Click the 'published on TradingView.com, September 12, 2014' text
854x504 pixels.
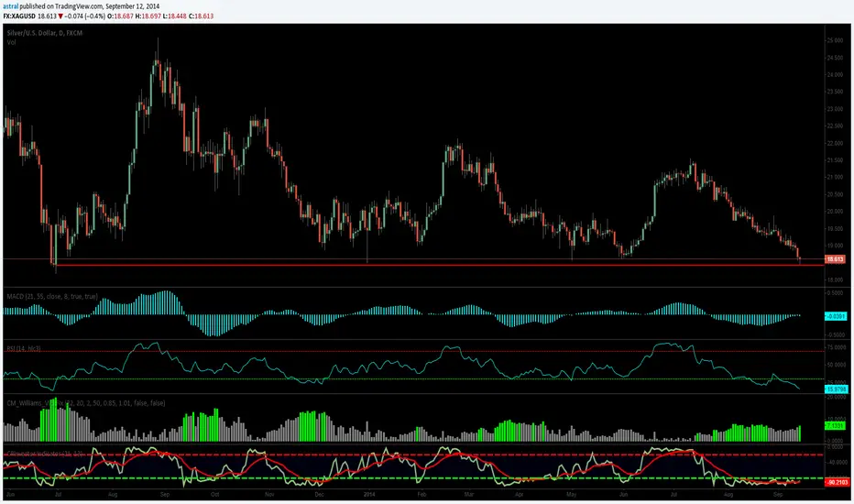pyautogui.click(x=90, y=6)
